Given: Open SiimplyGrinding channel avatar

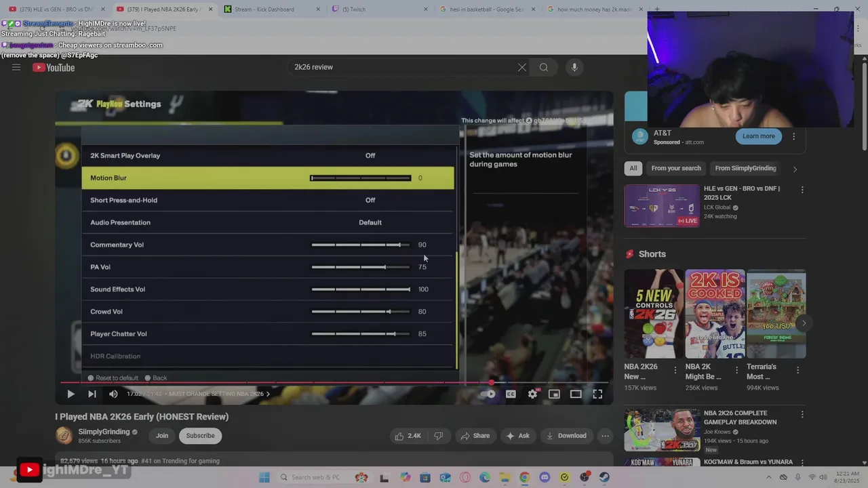Looking at the screenshot, I should coord(64,435).
